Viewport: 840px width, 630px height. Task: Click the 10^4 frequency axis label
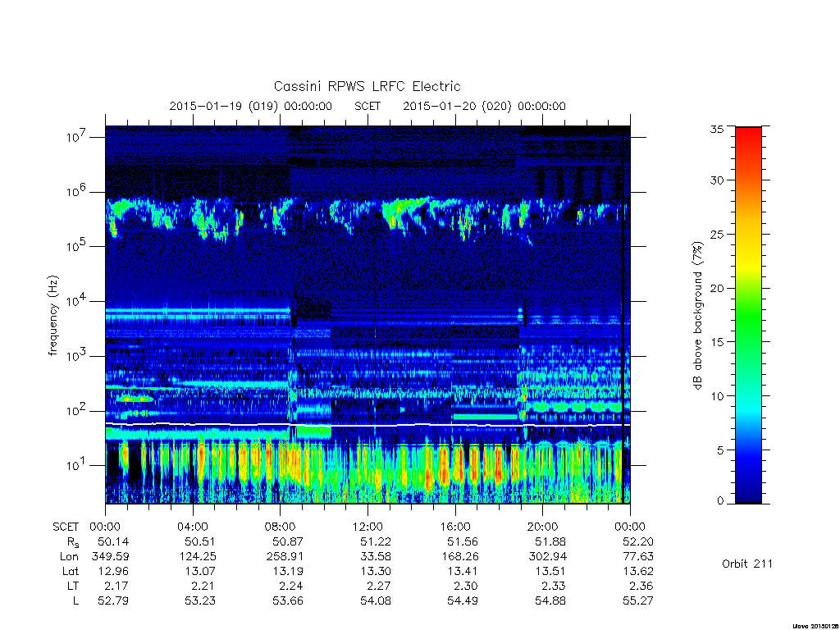[x=77, y=300]
